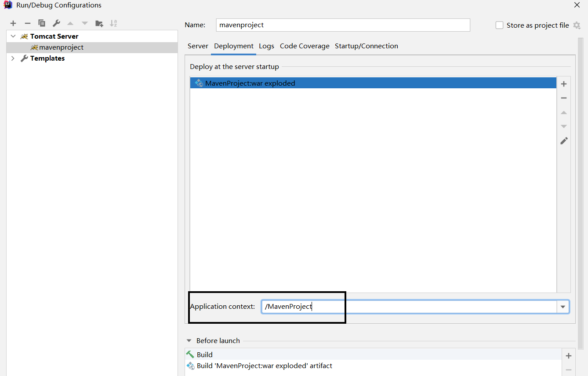
Task: Switch to the Server tab
Action: point(198,46)
